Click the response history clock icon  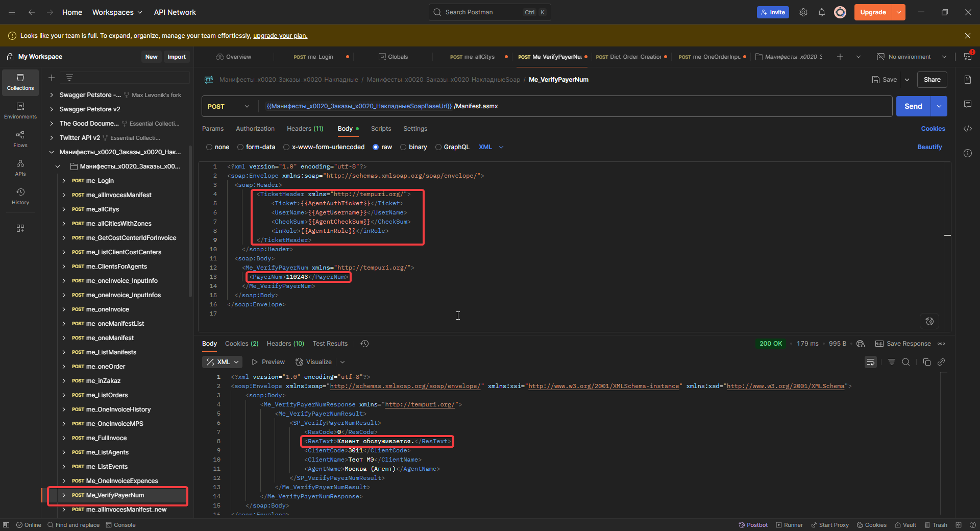pos(364,344)
